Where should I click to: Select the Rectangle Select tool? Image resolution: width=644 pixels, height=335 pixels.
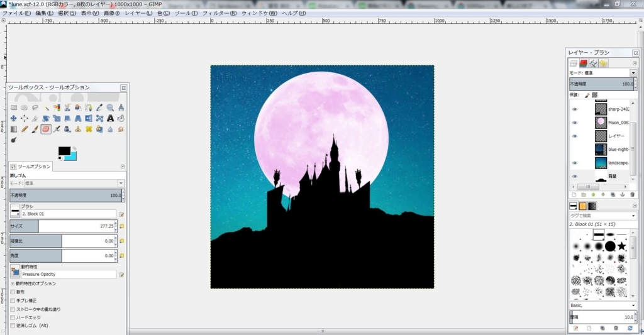(x=14, y=107)
